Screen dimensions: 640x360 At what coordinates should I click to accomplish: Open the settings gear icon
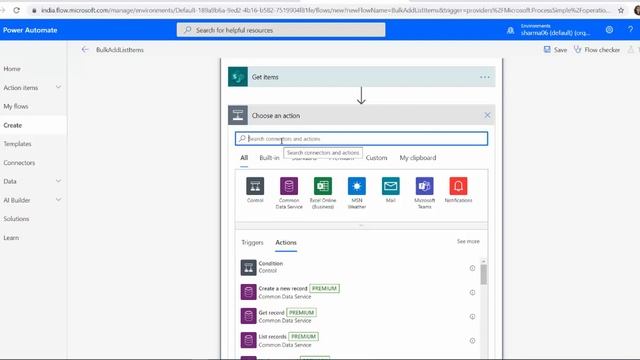click(609, 30)
